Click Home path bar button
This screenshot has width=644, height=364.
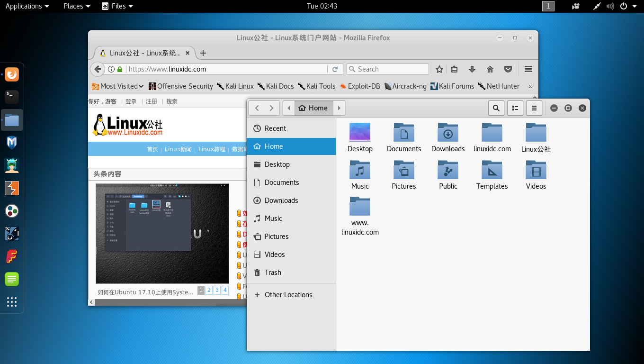pos(313,108)
